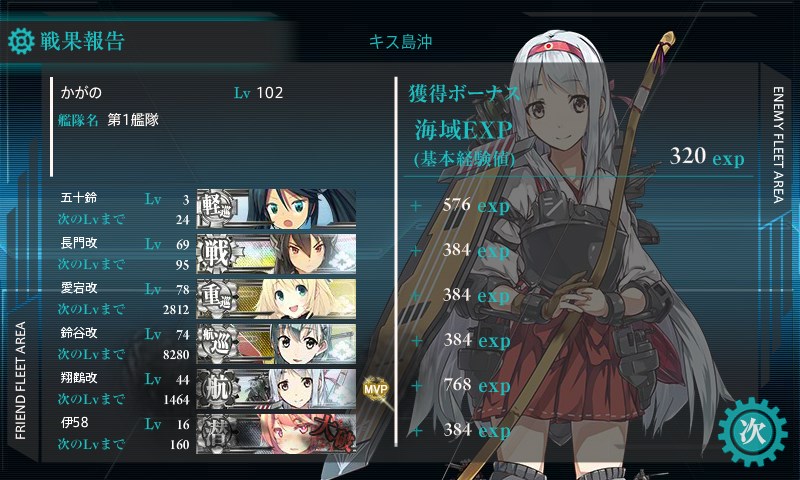
Task: Click the 320 exp base experience value
Action: (x=707, y=156)
